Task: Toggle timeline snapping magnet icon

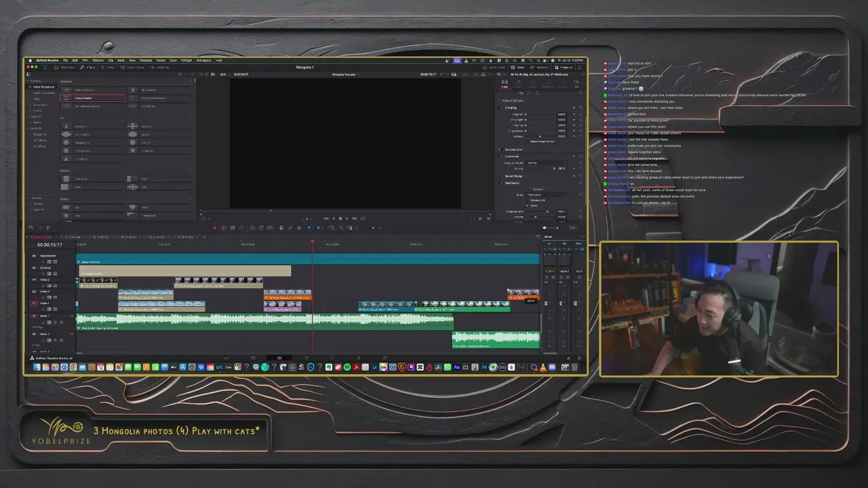Action: click(x=281, y=228)
